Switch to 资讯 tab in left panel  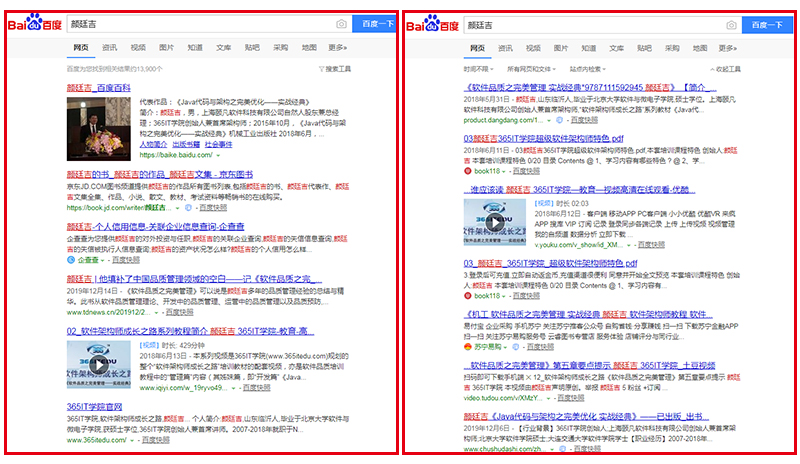[109, 47]
